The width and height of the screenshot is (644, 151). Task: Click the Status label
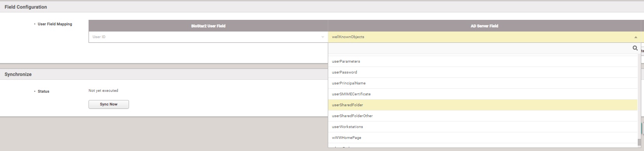[x=44, y=91]
